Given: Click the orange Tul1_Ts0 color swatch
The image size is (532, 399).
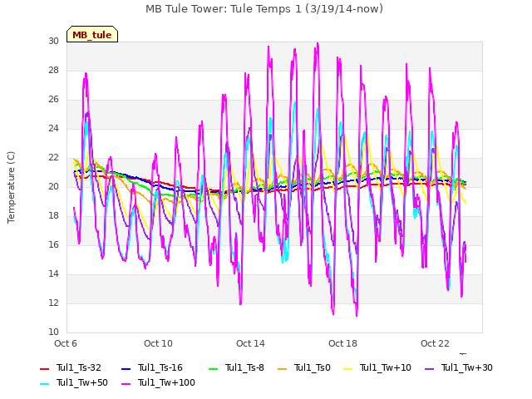Looking at the screenshot, I should 282,368.
